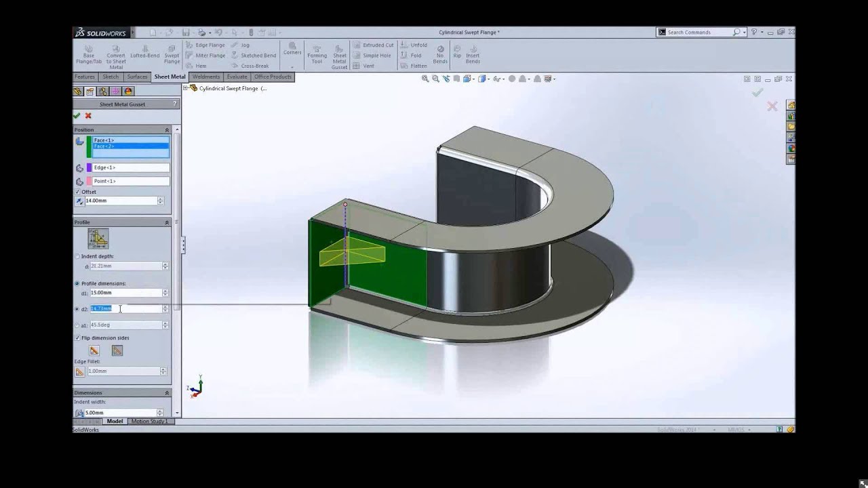Toggle Flip dimension sides checkbox
Screen dimensions: 868x488
click(x=77, y=338)
